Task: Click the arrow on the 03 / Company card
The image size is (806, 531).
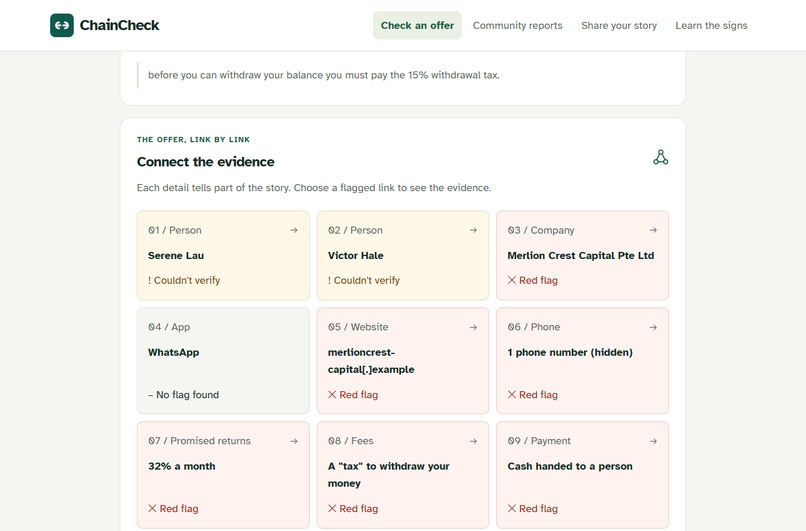Action: click(653, 230)
